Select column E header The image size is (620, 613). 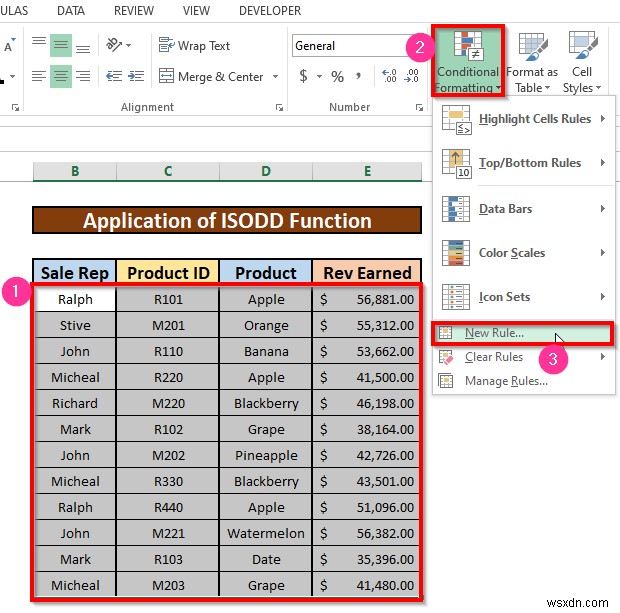(x=367, y=171)
